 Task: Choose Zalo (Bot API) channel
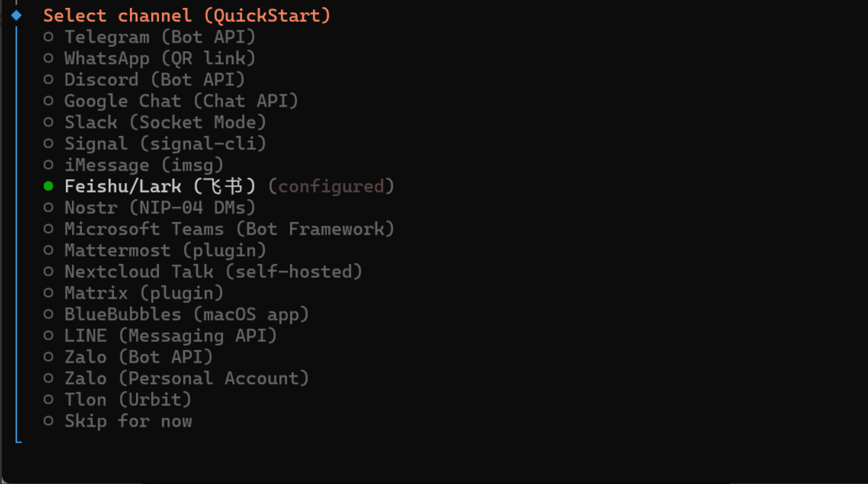click(x=138, y=357)
